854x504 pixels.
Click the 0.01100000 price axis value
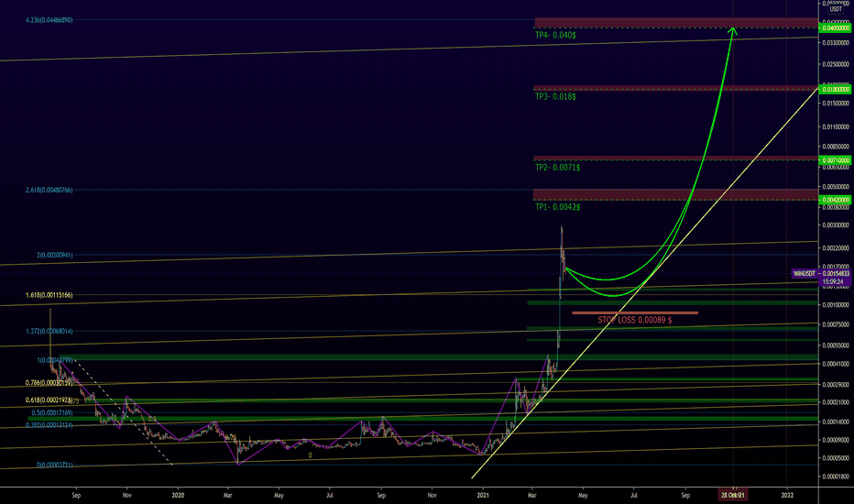(x=836, y=127)
